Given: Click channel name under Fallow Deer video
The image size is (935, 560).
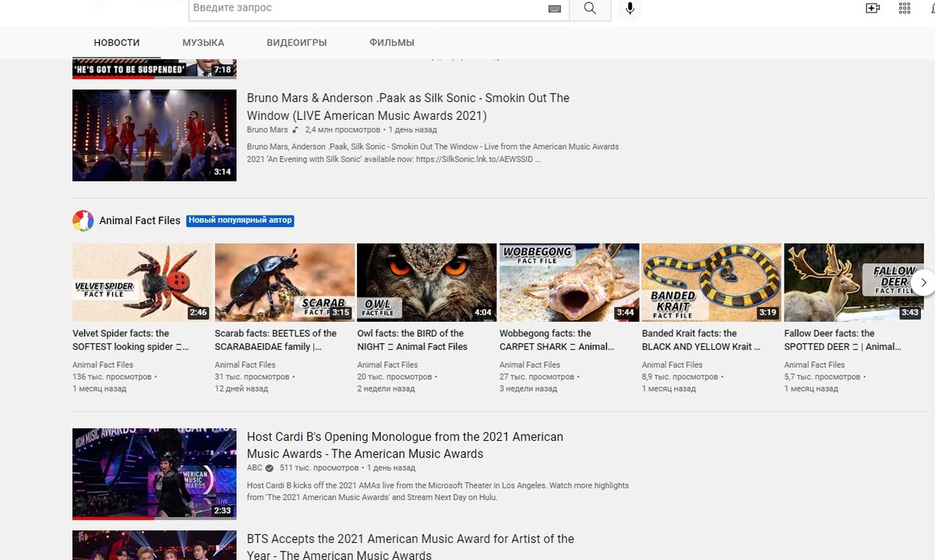Looking at the screenshot, I should (815, 365).
